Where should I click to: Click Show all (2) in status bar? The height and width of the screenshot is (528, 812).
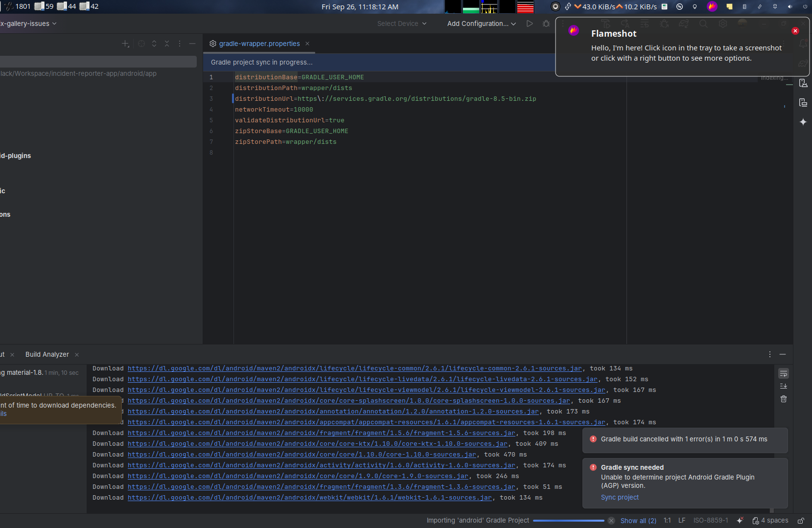638,521
